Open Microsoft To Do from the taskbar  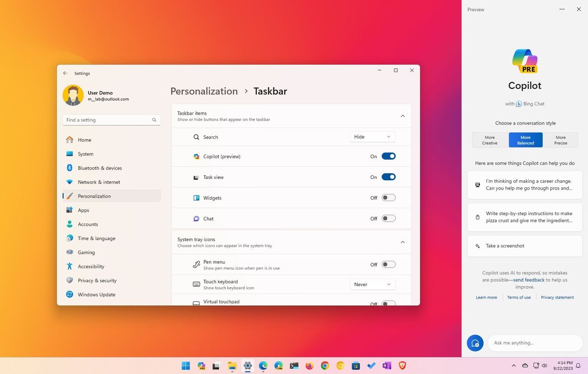[371, 366]
